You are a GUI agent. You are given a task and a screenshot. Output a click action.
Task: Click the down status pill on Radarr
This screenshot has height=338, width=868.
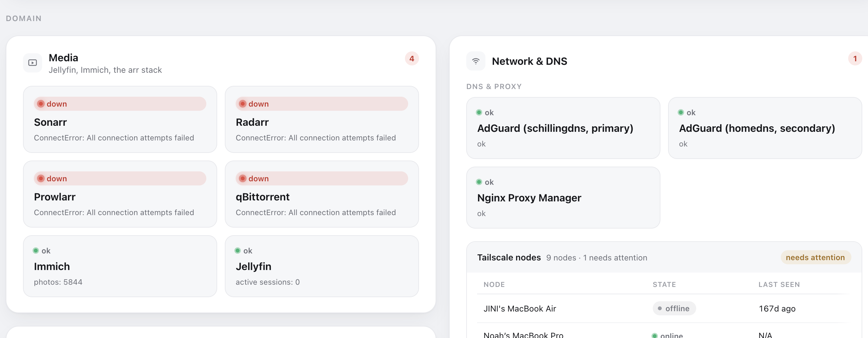click(x=322, y=104)
